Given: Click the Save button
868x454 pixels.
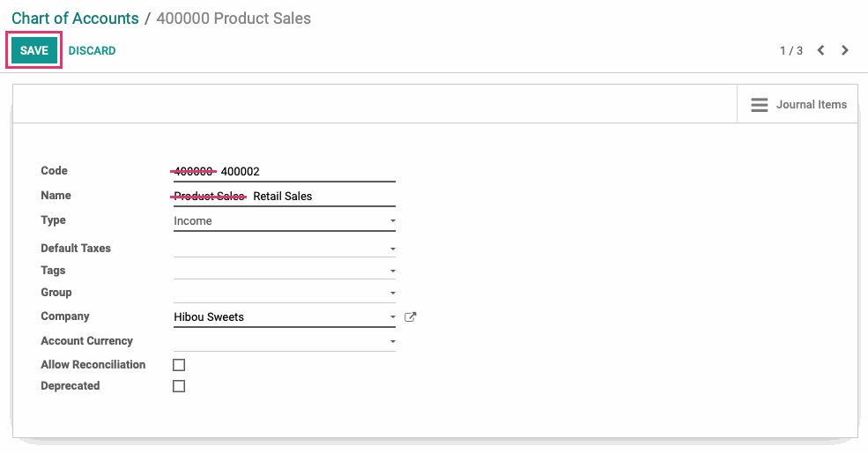Looking at the screenshot, I should (x=34, y=50).
